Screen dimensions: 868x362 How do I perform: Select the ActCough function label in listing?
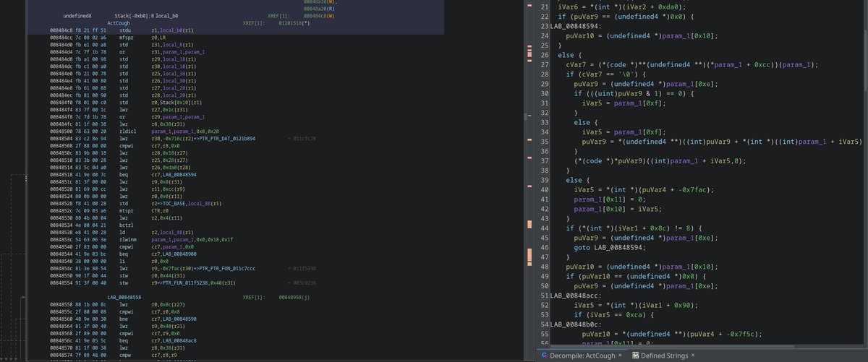[119, 23]
